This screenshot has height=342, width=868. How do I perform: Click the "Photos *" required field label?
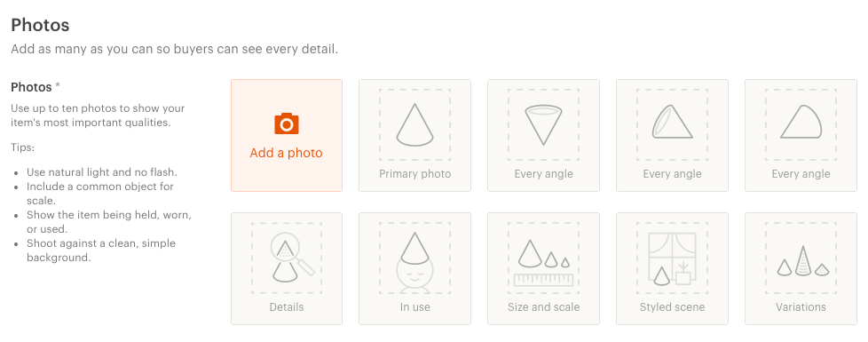click(36, 87)
